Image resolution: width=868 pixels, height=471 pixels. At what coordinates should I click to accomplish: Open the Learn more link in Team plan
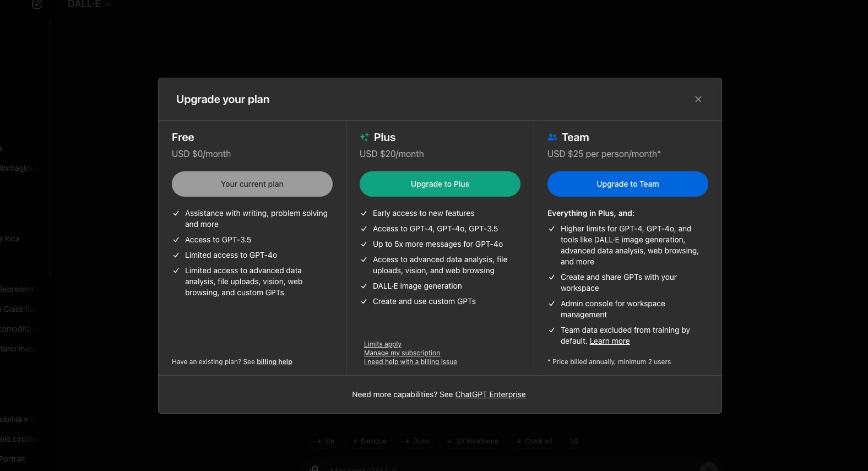click(610, 341)
